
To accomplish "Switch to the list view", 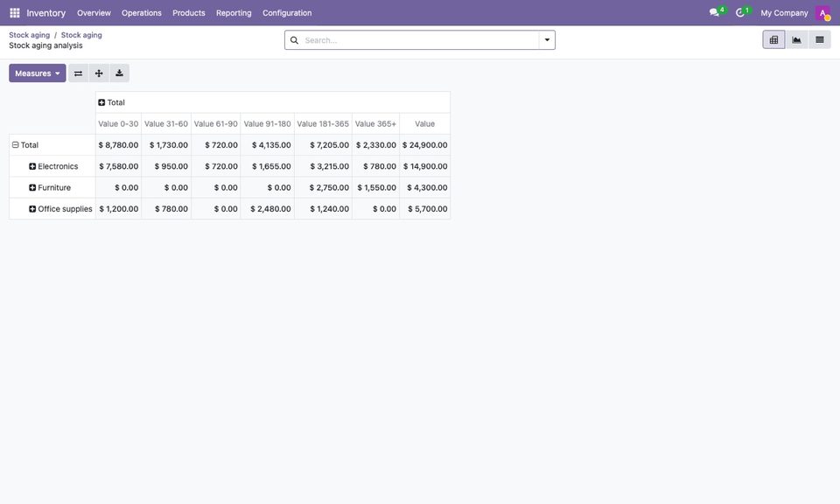I will pyautogui.click(x=820, y=39).
